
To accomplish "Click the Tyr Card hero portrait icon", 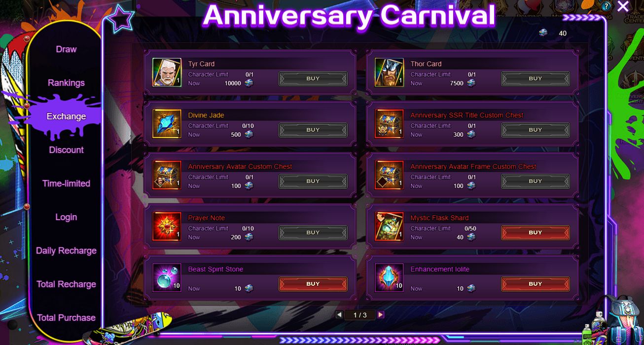I will pos(167,73).
